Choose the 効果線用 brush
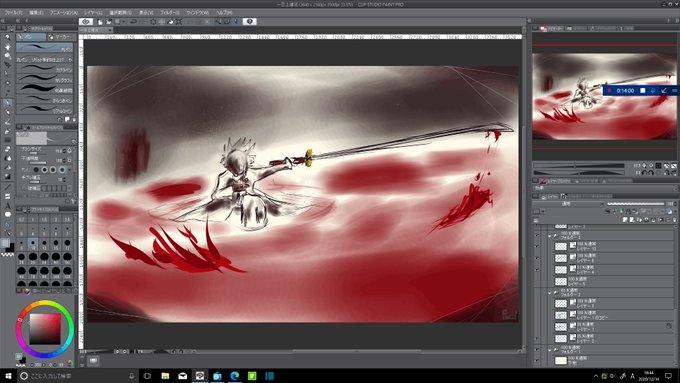Screen dimensions: 680x383 coord(45,89)
